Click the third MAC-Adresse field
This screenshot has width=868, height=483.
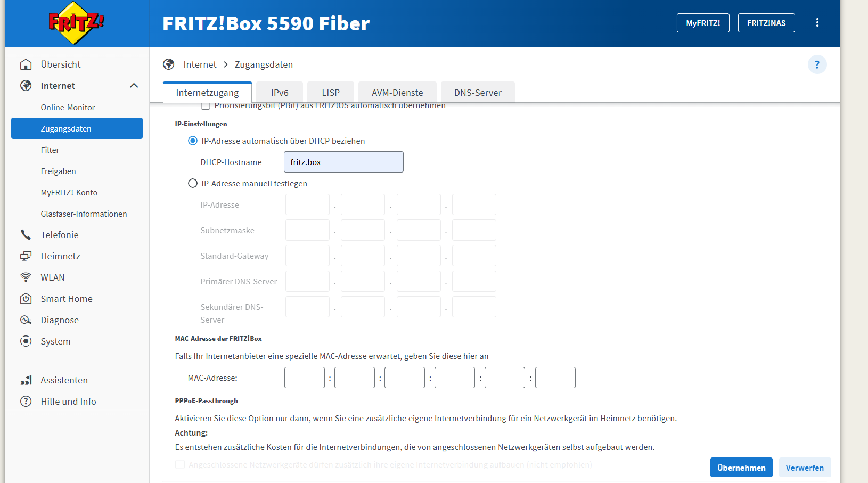click(405, 378)
